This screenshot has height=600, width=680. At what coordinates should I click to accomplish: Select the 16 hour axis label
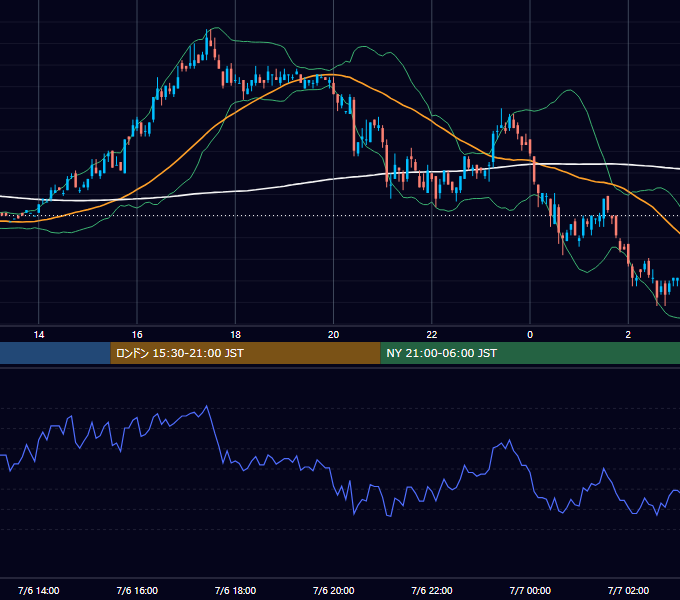pyautogui.click(x=137, y=335)
